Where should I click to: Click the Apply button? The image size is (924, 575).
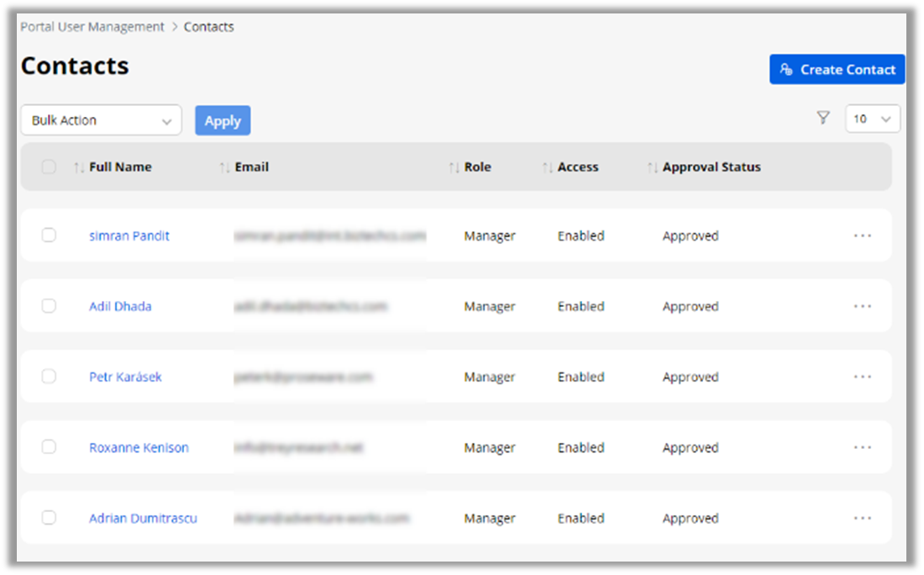click(223, 121)
